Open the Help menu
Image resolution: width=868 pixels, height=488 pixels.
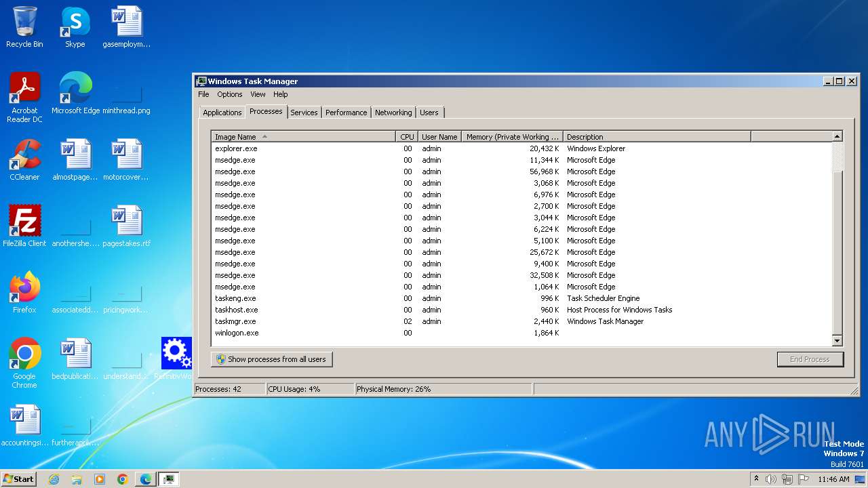[x=281, y=94]
